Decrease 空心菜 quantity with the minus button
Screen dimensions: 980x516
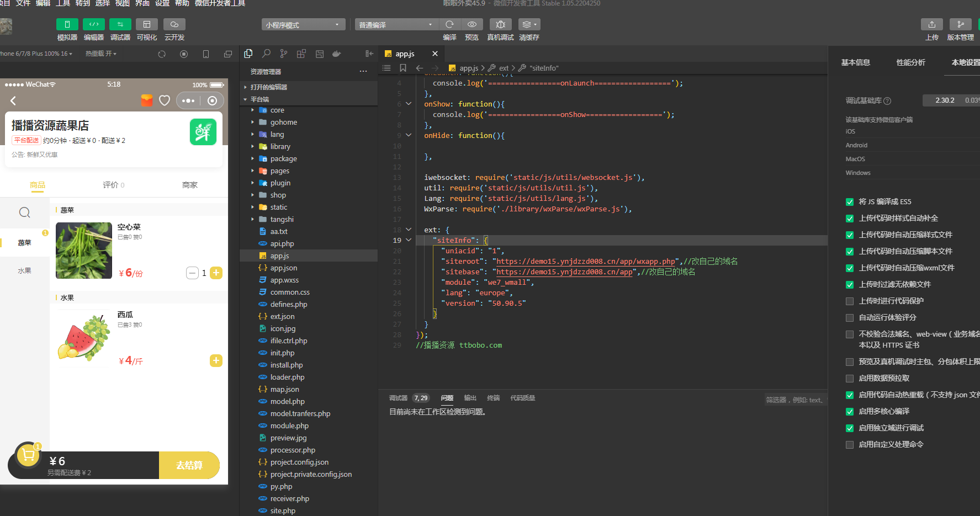coord(192,273)
